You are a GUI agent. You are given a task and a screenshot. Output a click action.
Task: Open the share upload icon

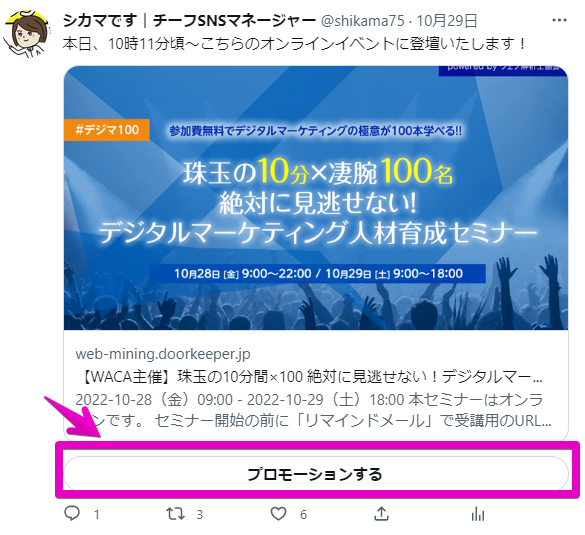(381, 513)
